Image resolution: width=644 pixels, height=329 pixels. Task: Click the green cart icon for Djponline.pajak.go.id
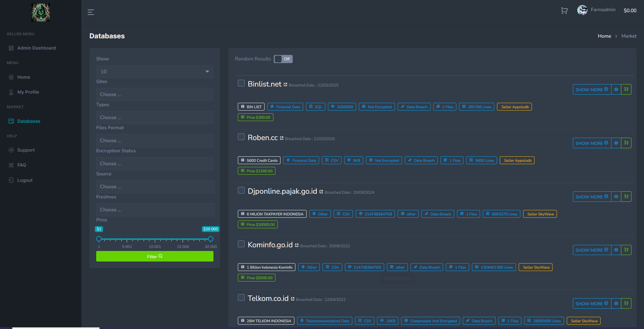[x=626, y=197]
